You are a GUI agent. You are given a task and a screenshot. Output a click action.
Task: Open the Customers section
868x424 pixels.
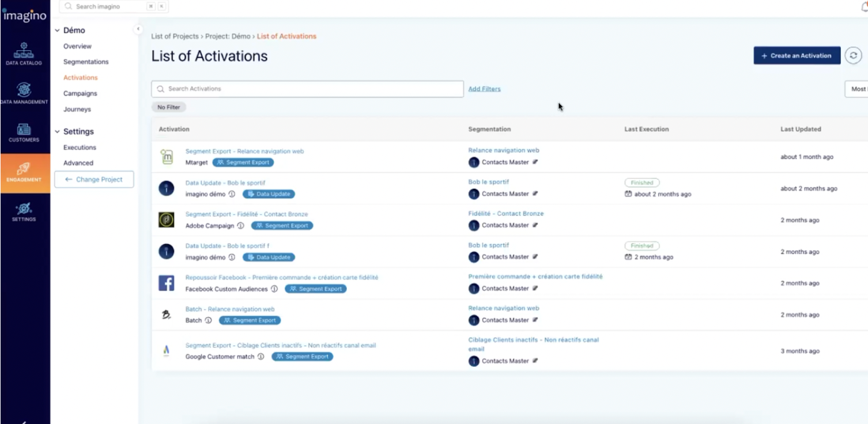[24, 132]
